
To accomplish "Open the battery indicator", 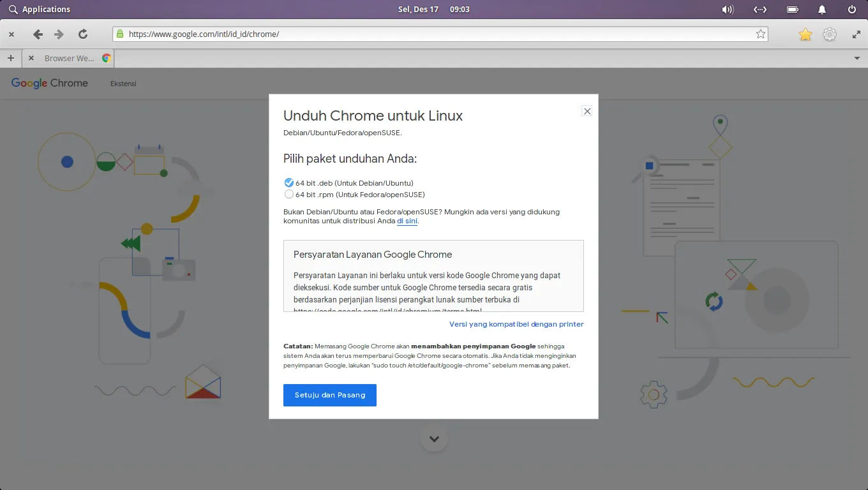I will tap(792, 9).
